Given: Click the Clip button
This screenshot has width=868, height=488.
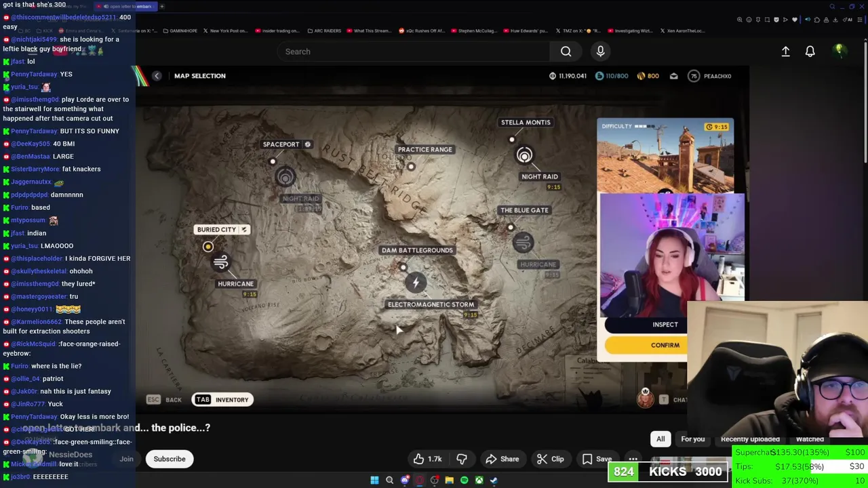Looking at the screenshot, I should [x=550, y=459].
